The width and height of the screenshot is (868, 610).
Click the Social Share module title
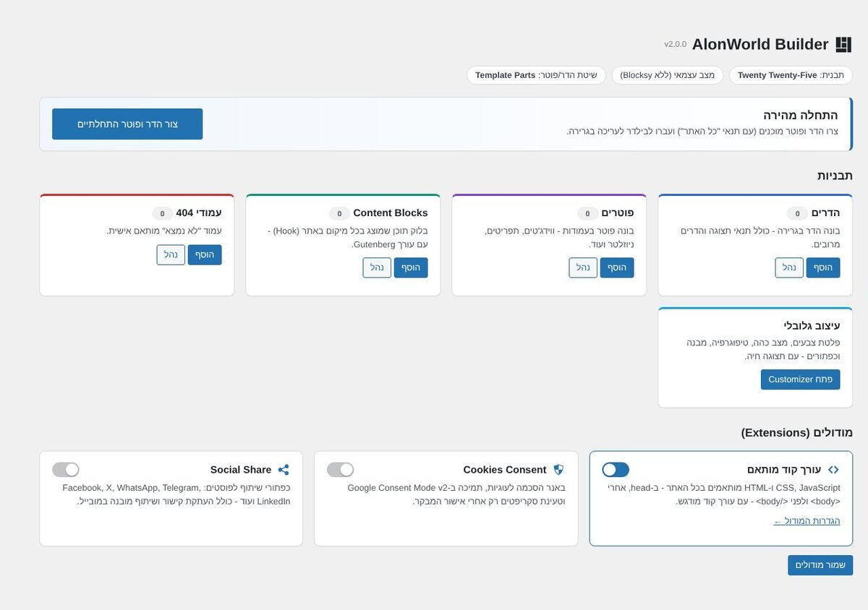[241, 470]
